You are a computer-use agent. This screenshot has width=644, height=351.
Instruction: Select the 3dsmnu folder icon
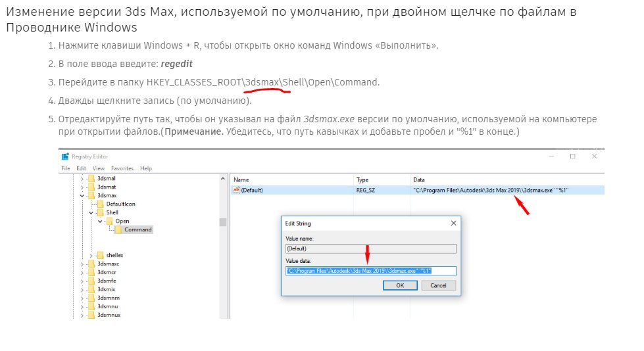[91, 307]
